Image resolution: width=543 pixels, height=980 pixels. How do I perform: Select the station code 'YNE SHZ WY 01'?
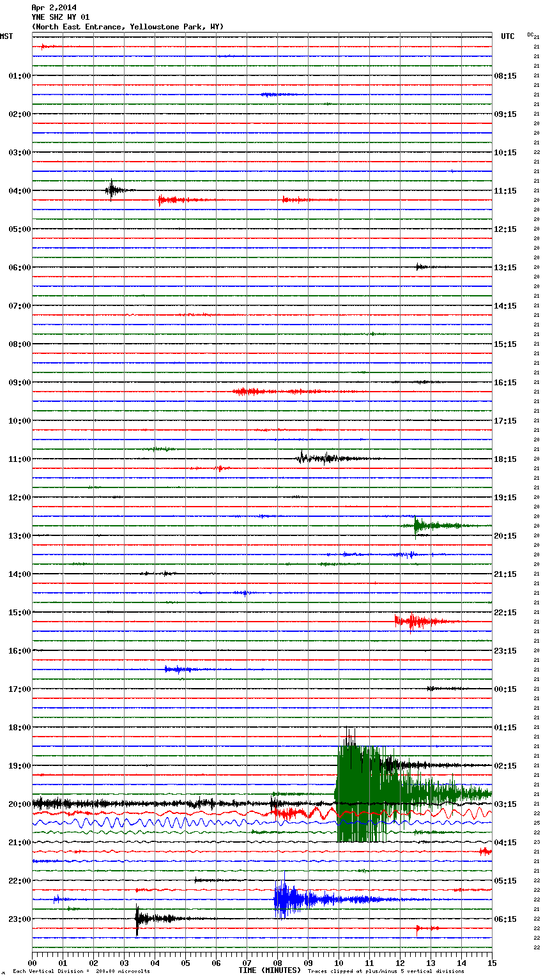61,17
